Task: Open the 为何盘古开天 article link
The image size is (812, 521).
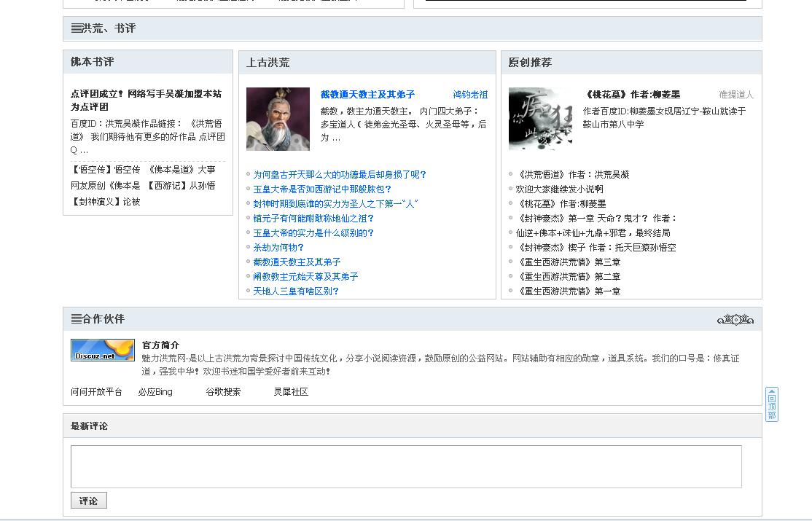Action: coord(340,175)
